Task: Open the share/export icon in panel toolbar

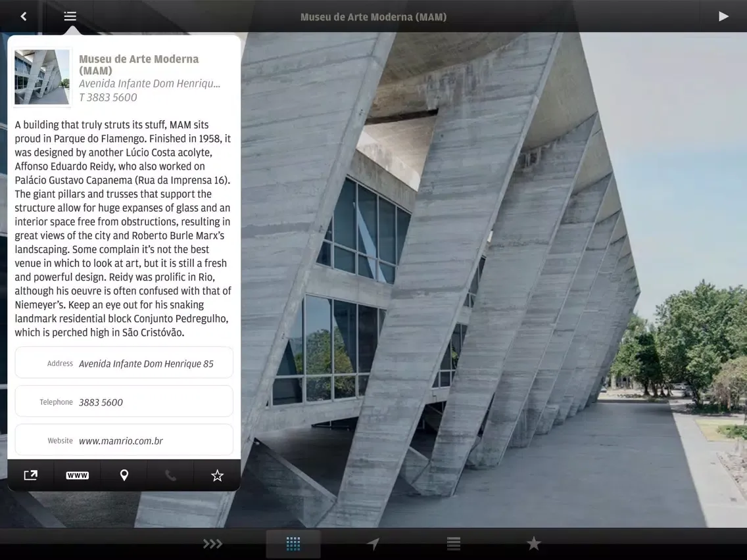Action: [x=30, y=475]
